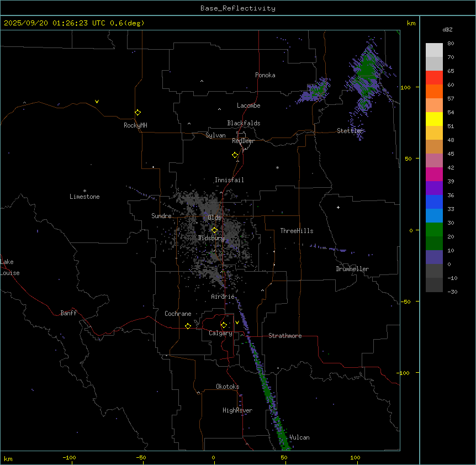
Task: Click the red 65 dBZ legend swatch
Action: click(x=434, y=77)
